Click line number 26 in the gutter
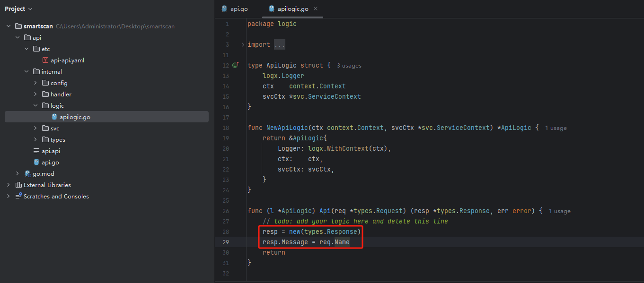 click(x=225, y=211)
